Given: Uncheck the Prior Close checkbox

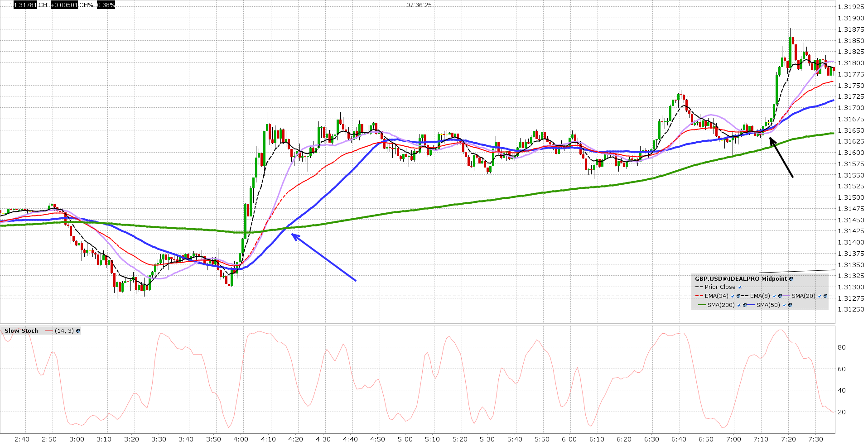Looking at the screenshot, I should [x=740, y=287].
